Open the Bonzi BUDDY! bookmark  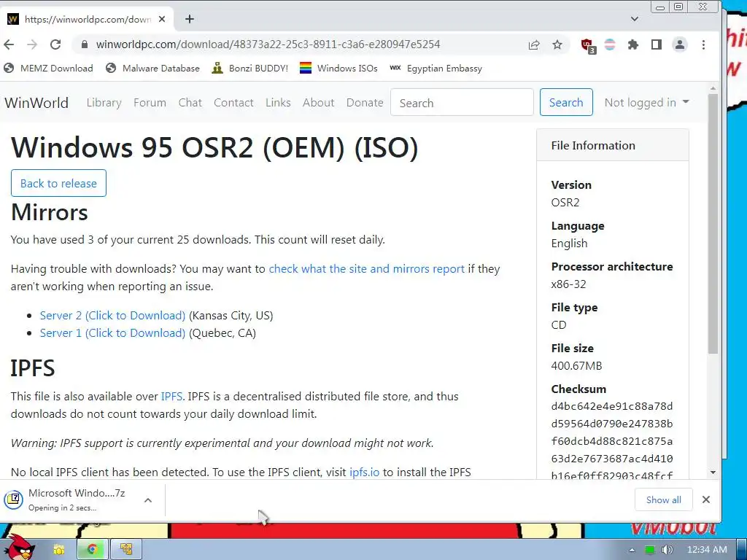[250, 68]
